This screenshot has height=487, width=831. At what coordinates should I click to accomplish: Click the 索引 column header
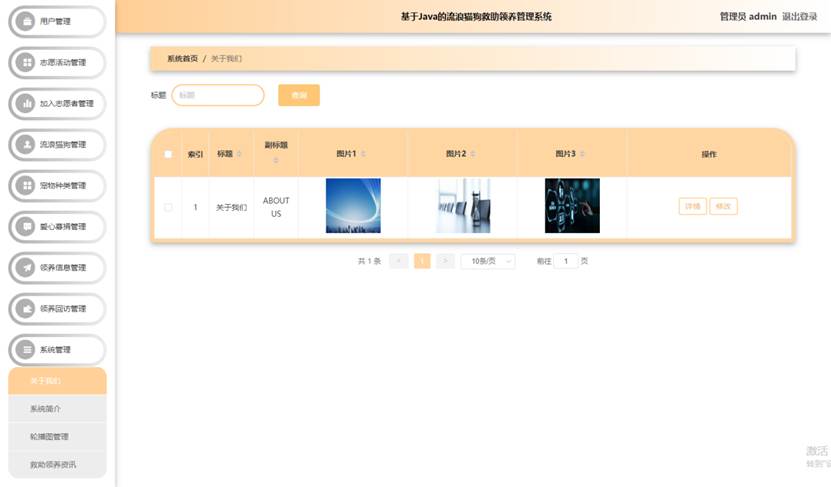195,154
